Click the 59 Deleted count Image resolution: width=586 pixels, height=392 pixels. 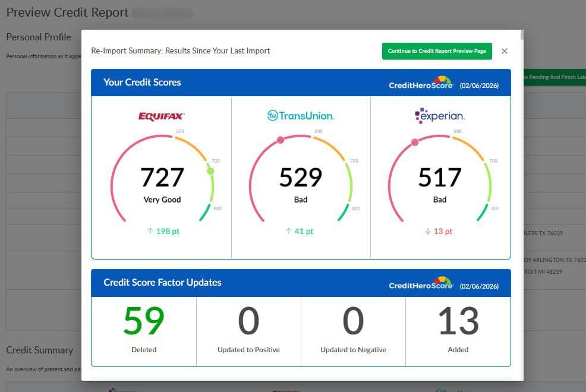tap(144, 321)
